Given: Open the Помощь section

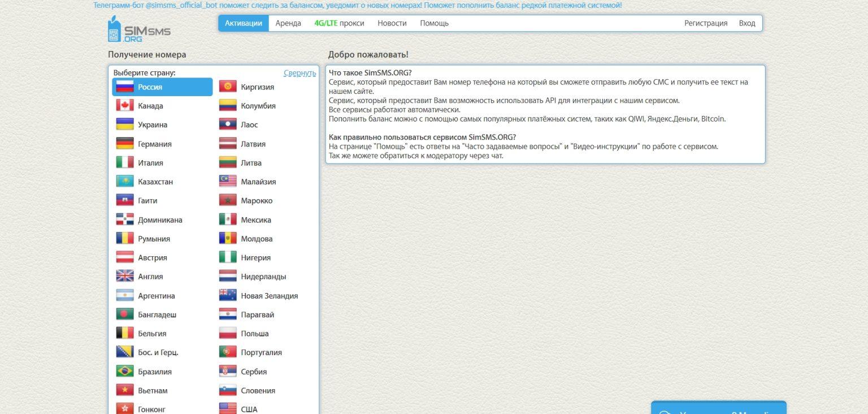Looking at the screenshot, I should [434, 23].
